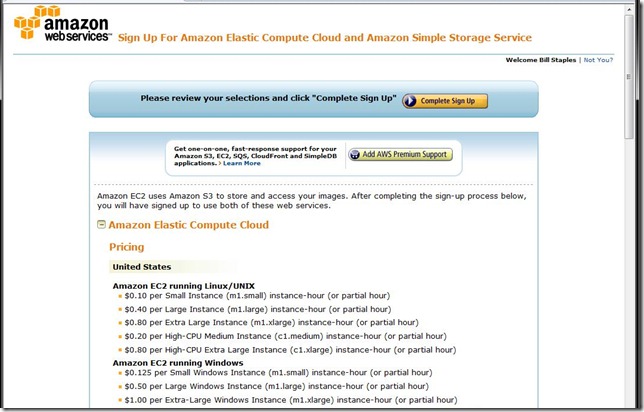Click the Not You? link
Screen dimensions: 644x412
tap(598, 60)
